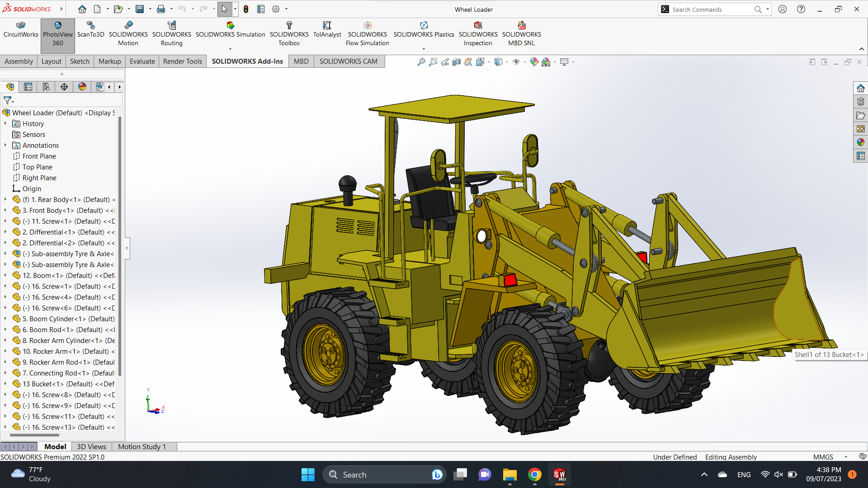Click the Section View icon
This screenshot has width=868, height=488.
pos(457,62)
